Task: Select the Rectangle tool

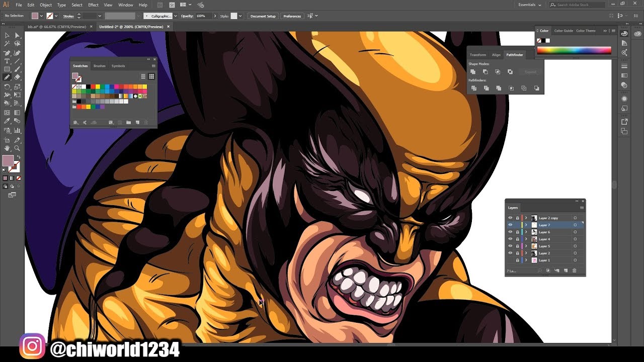Action: coord(7,69)
